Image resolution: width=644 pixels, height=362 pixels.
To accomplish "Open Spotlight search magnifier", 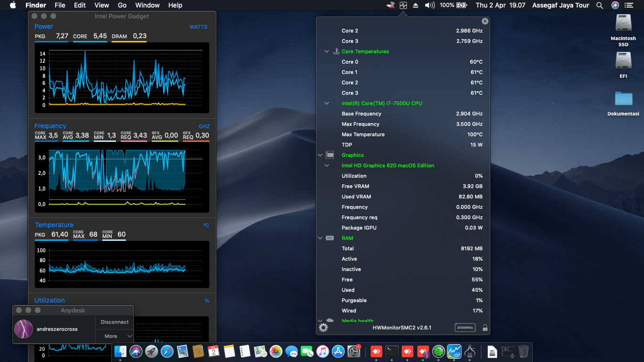I will click(600, 5).
